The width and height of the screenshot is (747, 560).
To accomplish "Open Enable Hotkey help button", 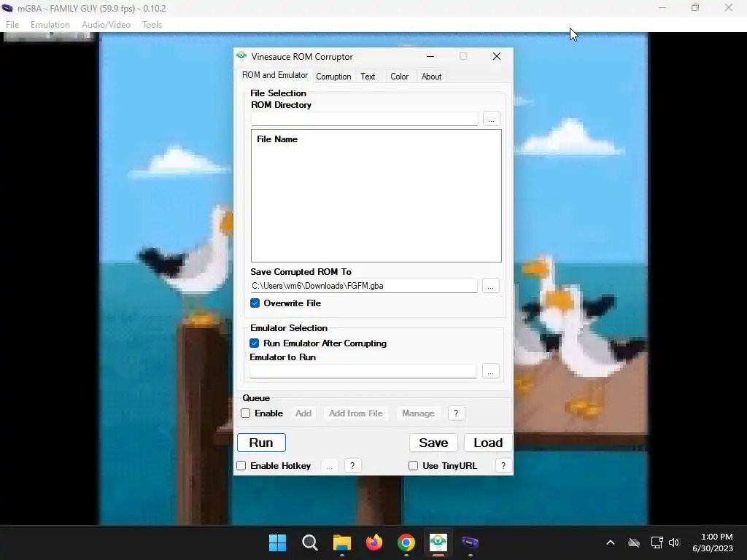I will coord(352,466).
